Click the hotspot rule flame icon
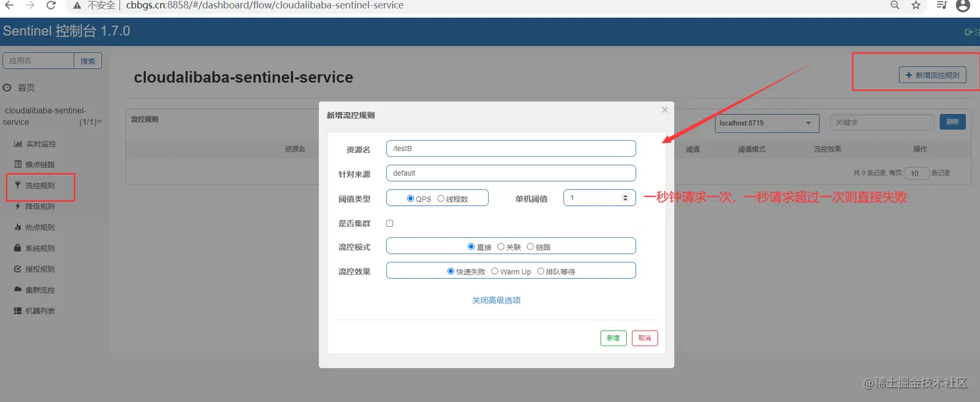The image size is (980, 402). point(18,227)
